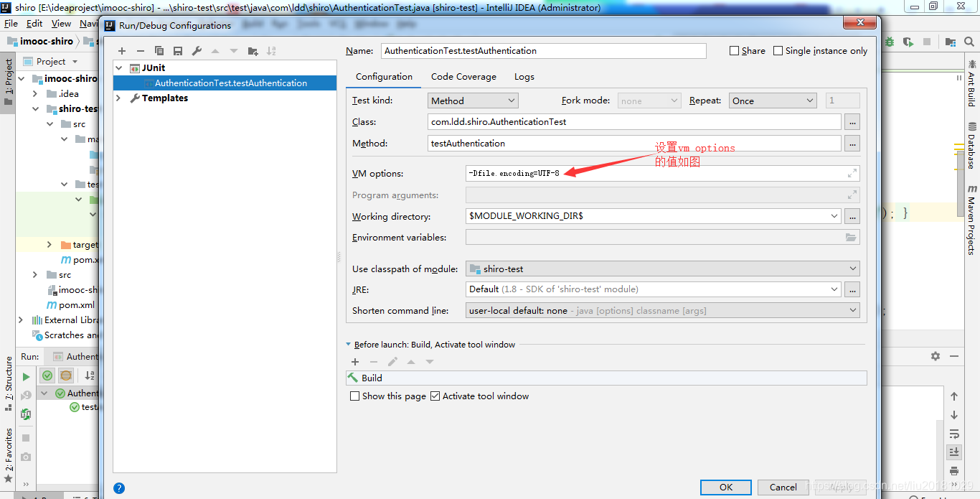Browse JRE with ellipsis button
Image resolution: width=980 pixels, height=499 pixels.
852,289
